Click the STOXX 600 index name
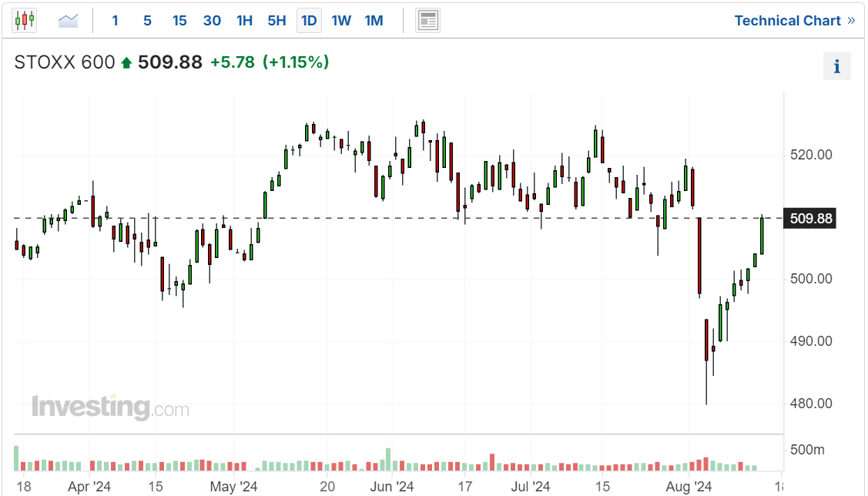 coord(64,62)
